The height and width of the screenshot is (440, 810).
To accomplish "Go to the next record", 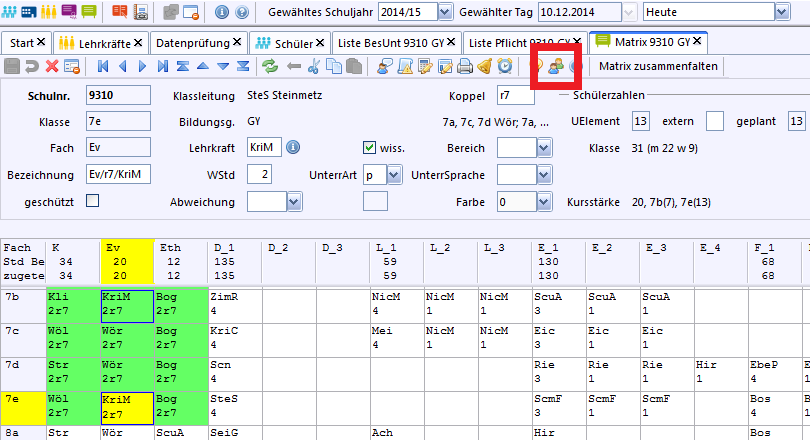I will [143, 66].
